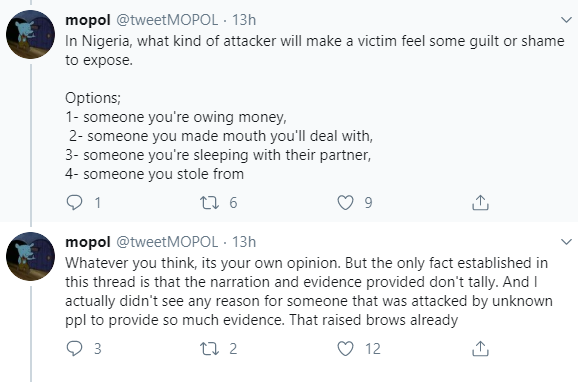Open mopol avatar on first tweet

pyautogui.click(x=31, y=34)
